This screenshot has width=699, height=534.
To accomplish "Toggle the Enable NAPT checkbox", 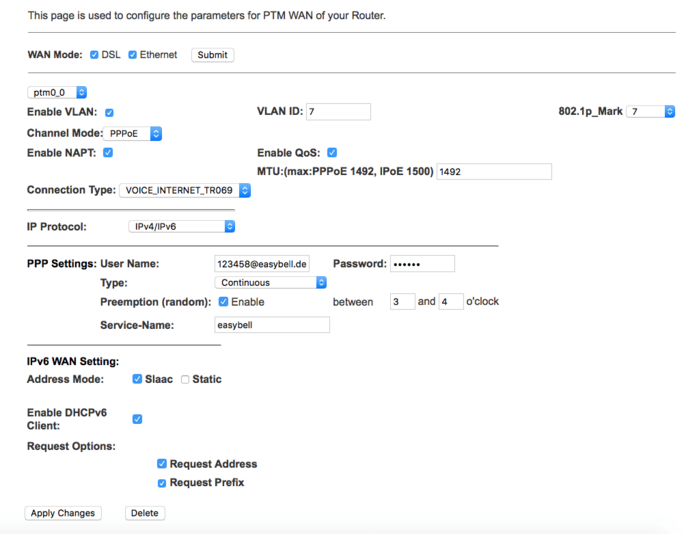I will pos(108,153).
